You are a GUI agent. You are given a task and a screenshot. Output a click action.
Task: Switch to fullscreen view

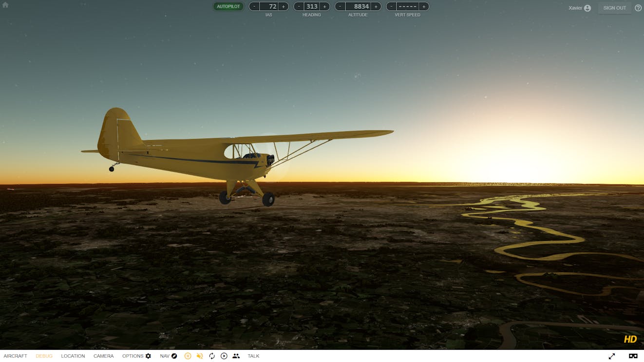[612, 356]
